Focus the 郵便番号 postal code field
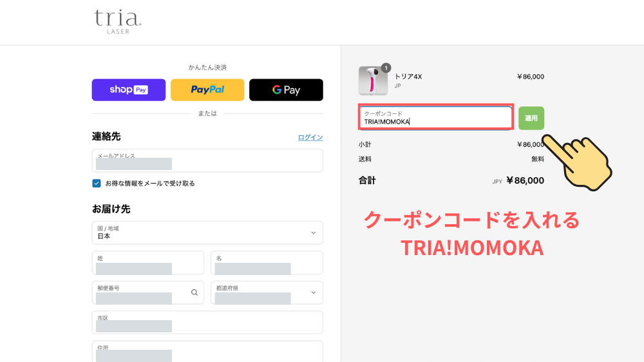The height and width of the screenshot is (362, 644). pyautogui.click(x=148, y=292)
